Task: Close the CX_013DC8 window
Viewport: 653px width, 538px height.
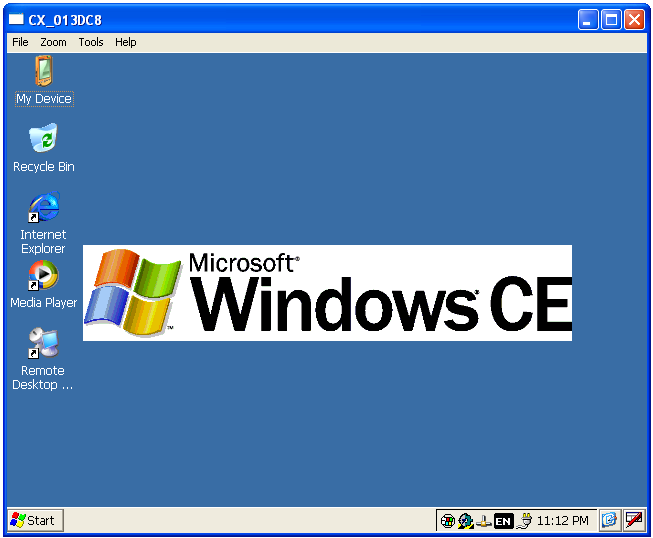Action: point(634,20)
